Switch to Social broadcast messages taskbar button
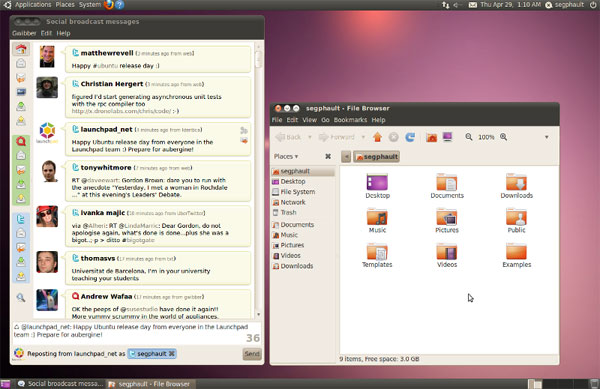The width and height of the screenshot is (600, 389). click(x=60, y=384)
